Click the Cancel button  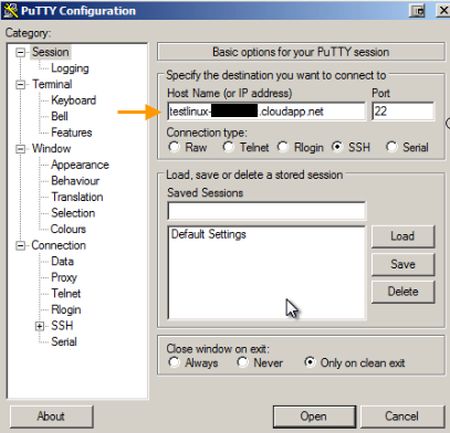(x=402, y=416)
